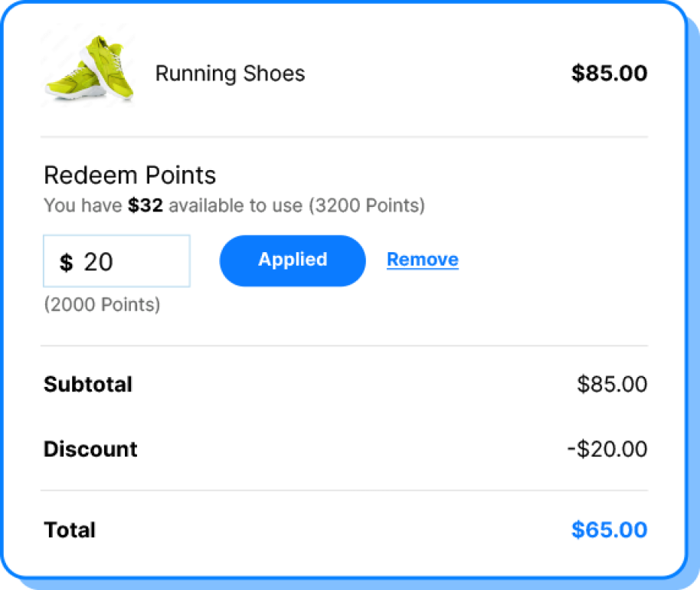Click the (3200 Points) balance text
Viewport: 700px width, 590px height.
367,205
